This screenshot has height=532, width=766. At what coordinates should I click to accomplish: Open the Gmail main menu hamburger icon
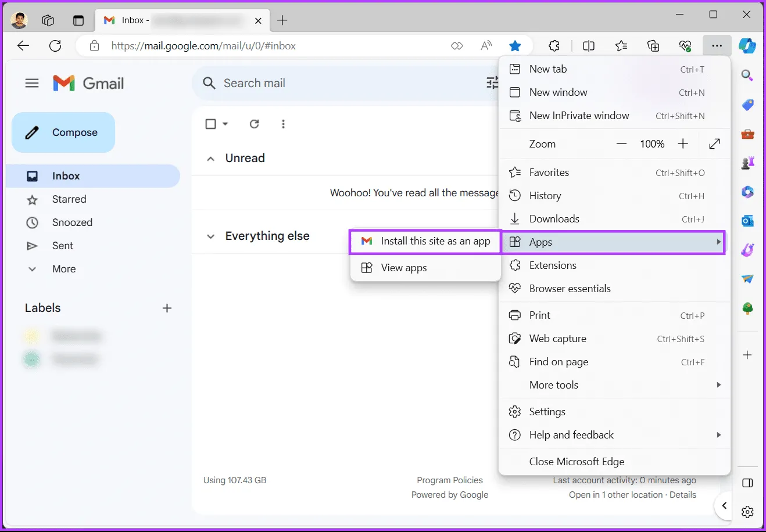point(32,83)
